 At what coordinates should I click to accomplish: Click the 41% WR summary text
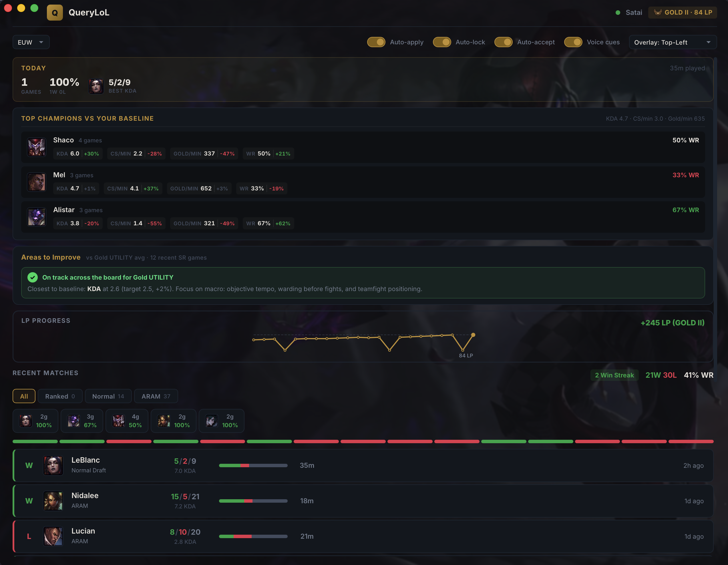tap(699, 375)
